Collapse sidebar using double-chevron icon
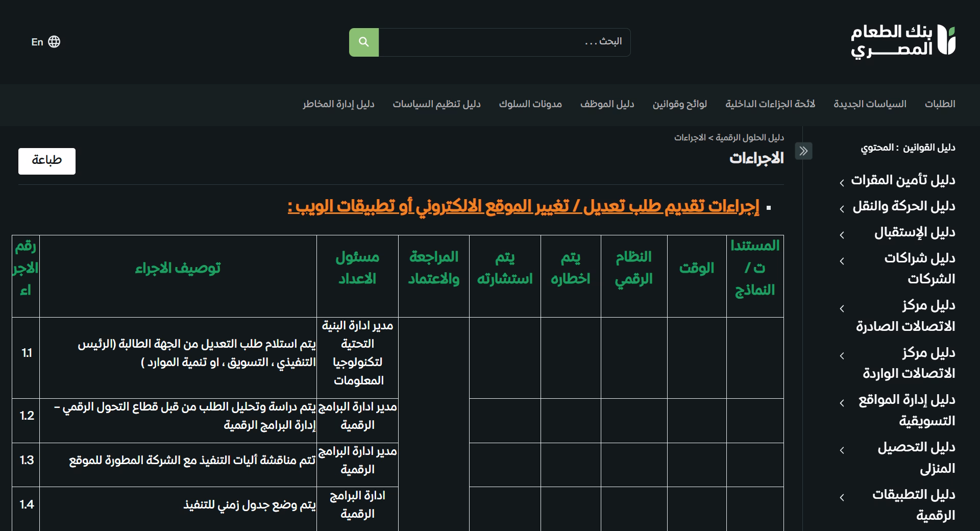Image resolution: width=980 pixels, height=531 pixels. click(x=803, y=151)
